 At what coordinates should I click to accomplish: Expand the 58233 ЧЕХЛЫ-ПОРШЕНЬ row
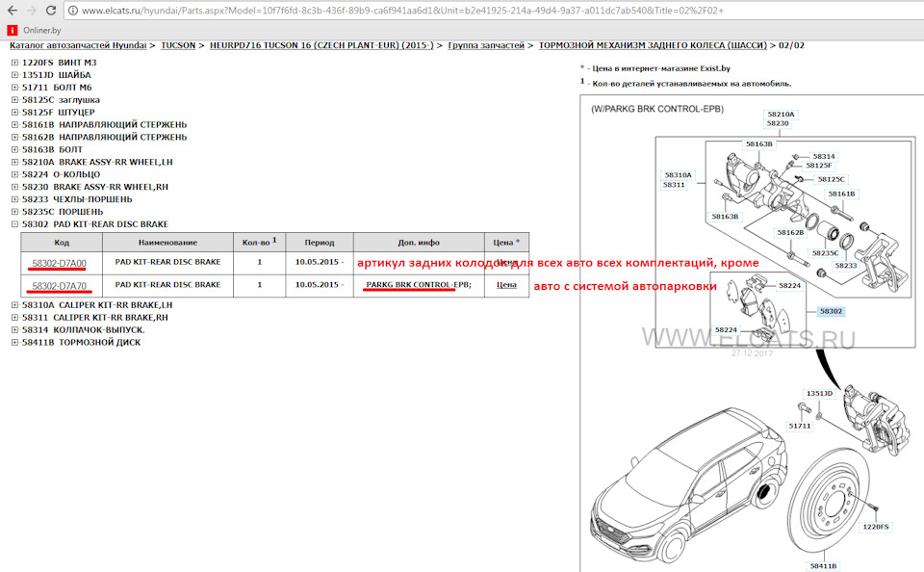[x=14, y=199]
